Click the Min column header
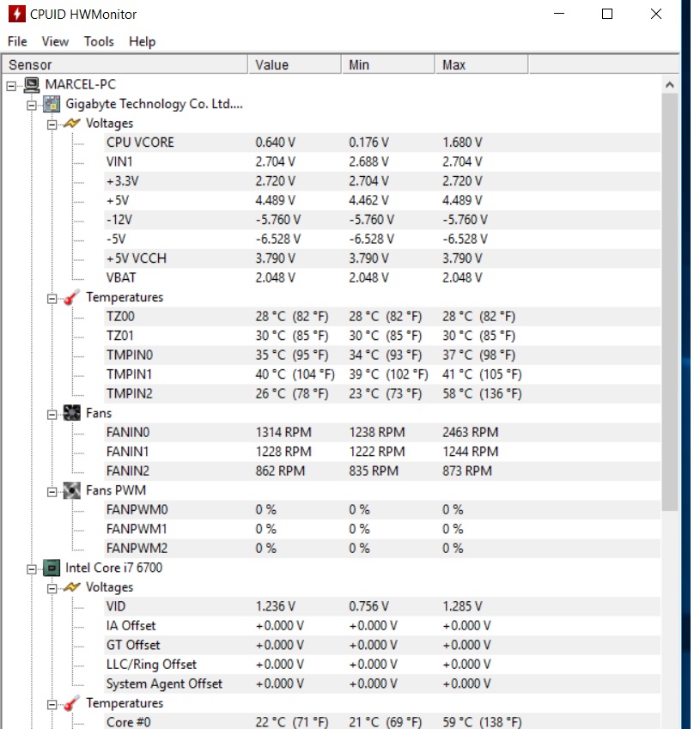Viewport: 700px width, 729px height. pos(388,64)
